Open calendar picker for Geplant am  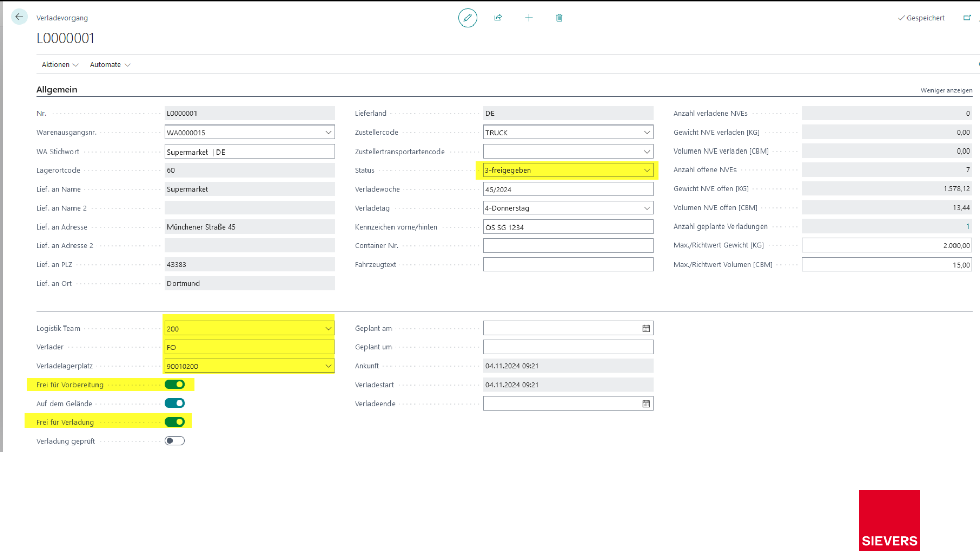[x=646, y=329]
